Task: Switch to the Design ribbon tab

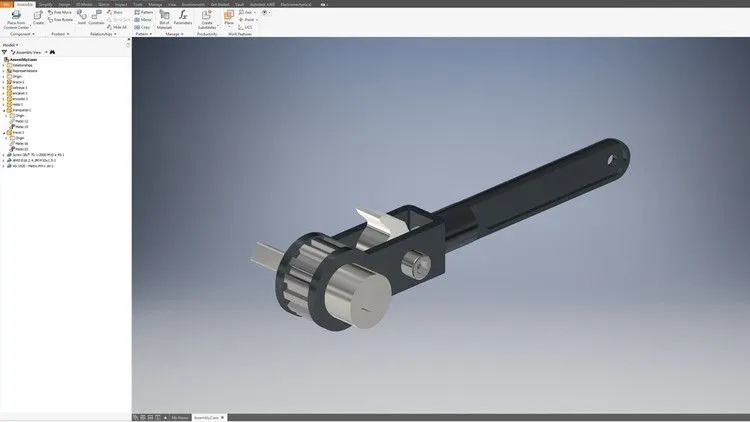Action: [64, 4]
